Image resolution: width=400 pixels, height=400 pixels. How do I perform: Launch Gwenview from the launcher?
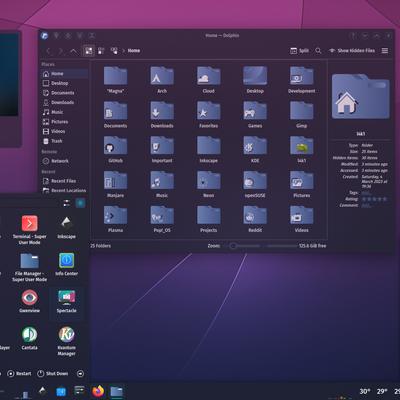coord(30,301)
